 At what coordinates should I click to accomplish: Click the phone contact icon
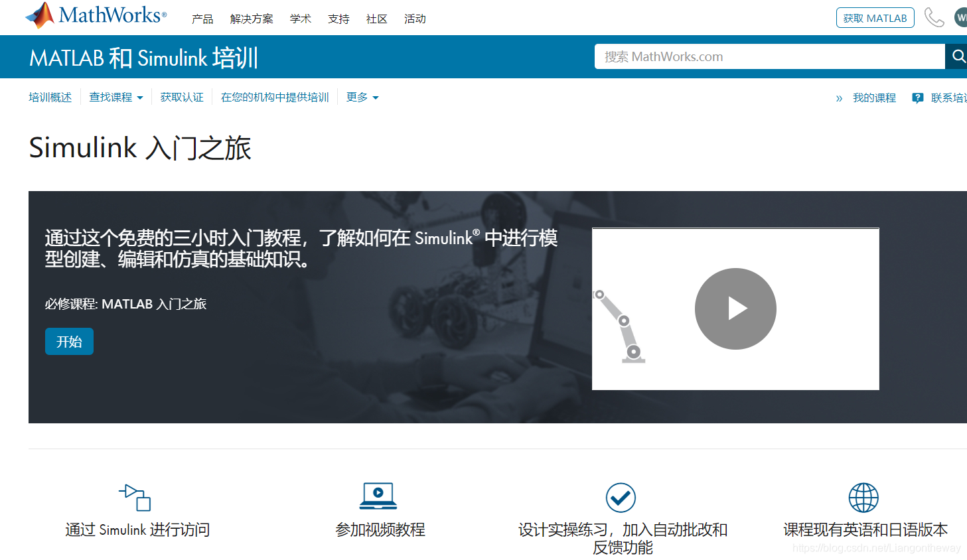pos(934,17)
